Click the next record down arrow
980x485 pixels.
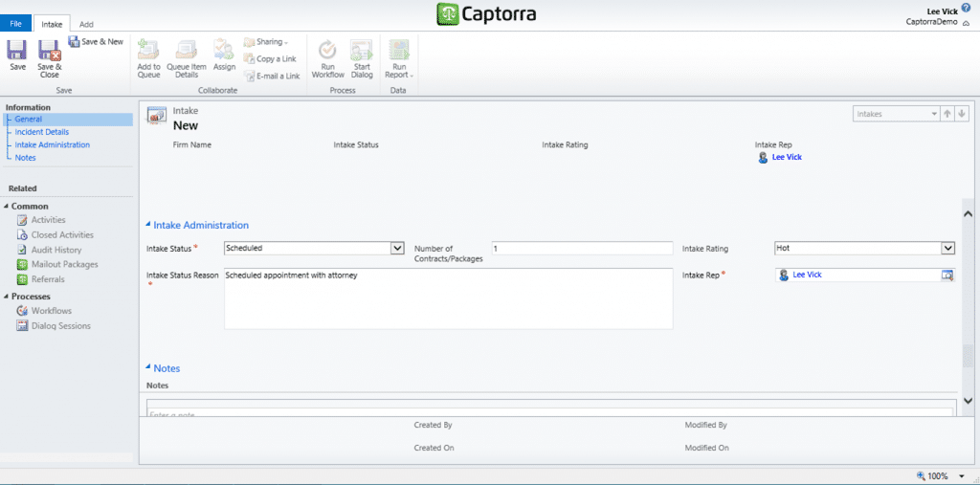pos(962,115)
